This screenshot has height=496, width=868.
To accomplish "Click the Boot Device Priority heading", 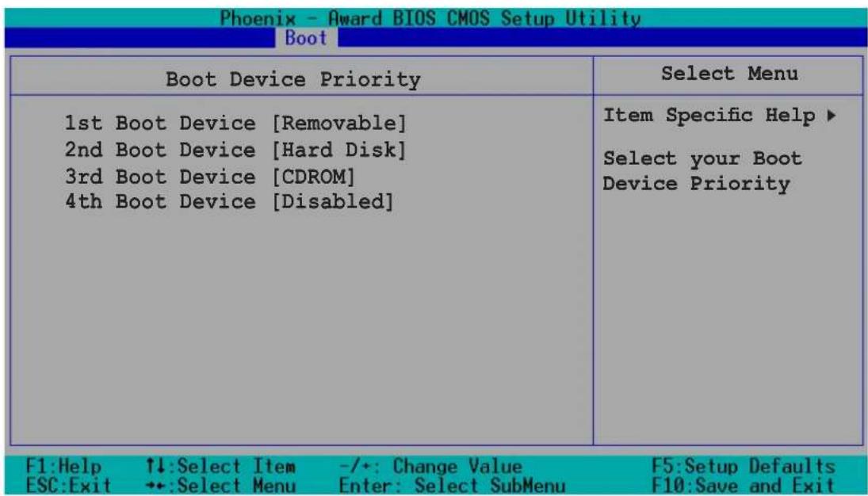I will 293,79.
